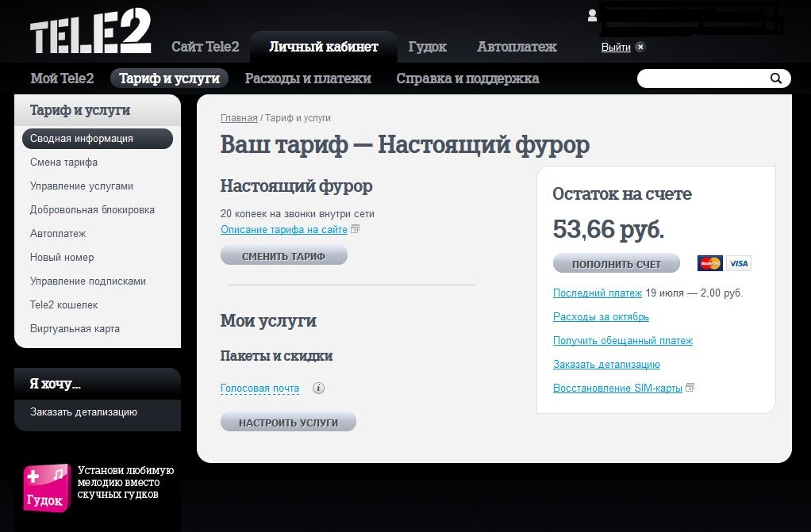Click the user profile icon
This screenshot has height=532, width=811.
tap(592, 16)
